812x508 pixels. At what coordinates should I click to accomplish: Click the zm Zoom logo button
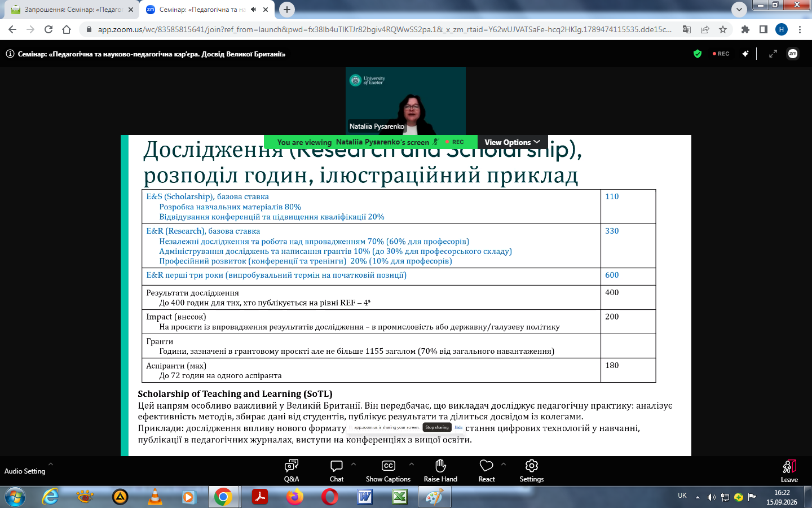793,54
